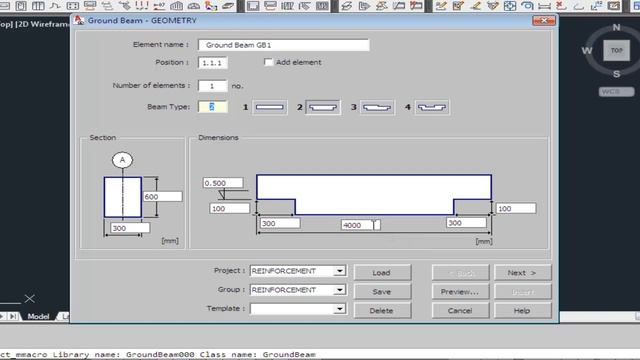Click the house-shaped building toolbar icon
This screenshot has height=360, width=640.
176,6
